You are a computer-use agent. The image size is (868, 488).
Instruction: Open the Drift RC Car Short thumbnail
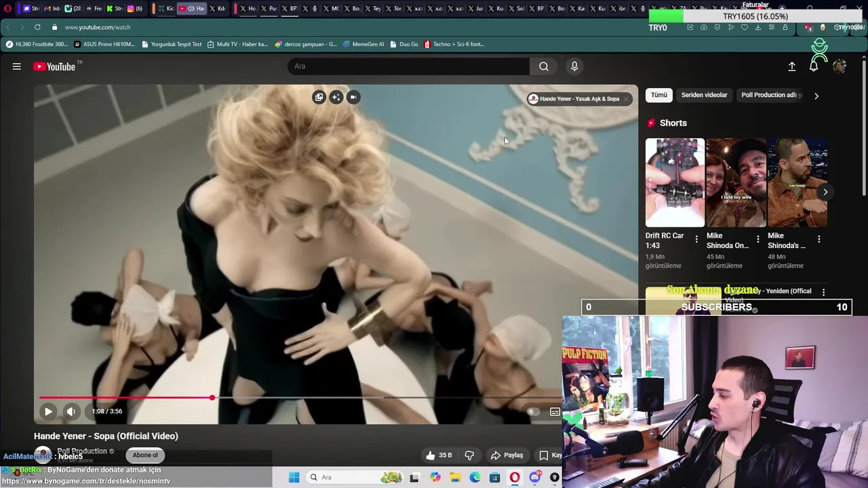pyautogui.click(x=675, y=182)
